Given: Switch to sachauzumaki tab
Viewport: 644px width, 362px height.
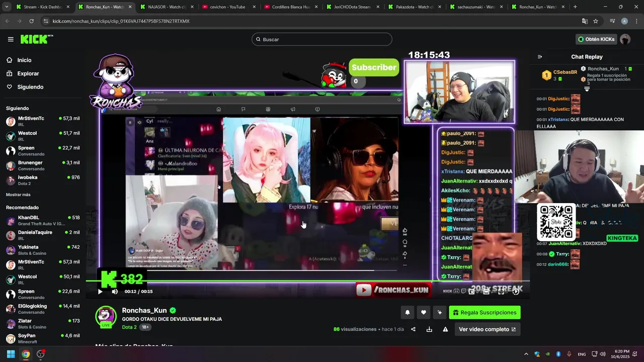Looking at the screenshot, I should pyautogui.click(x=476, y=7).
